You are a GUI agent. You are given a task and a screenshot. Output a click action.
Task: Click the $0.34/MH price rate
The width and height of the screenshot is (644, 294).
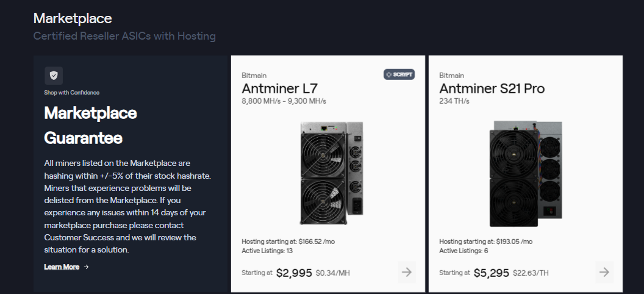(333, 273)
